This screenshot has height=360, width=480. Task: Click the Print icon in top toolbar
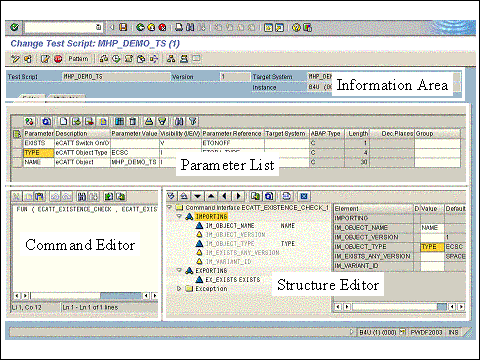[179, 27]
